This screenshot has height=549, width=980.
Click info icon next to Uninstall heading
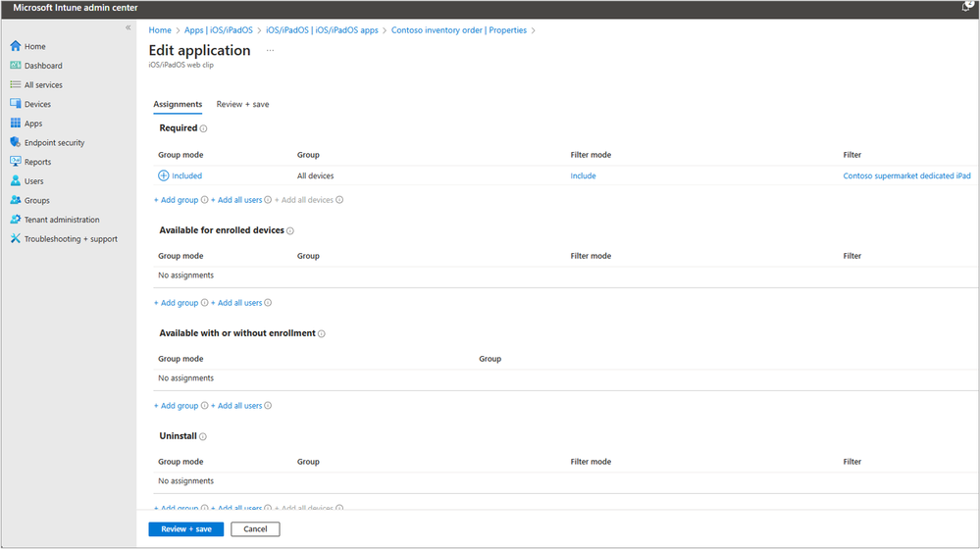202,436
